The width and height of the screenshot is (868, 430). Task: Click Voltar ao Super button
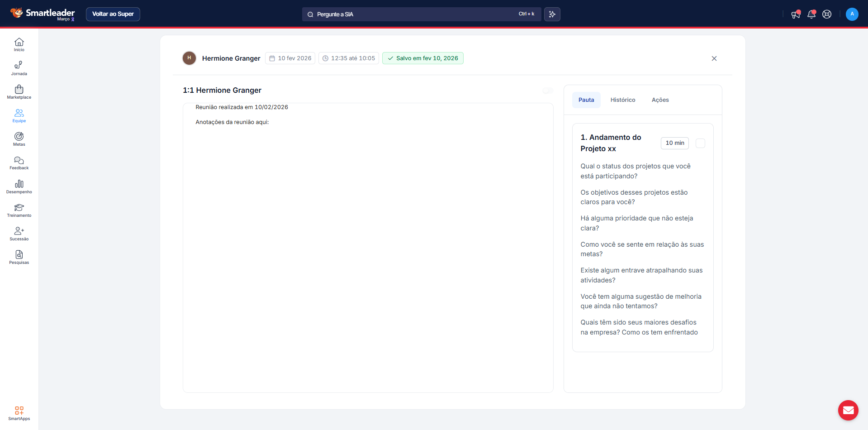click(113, 14)
